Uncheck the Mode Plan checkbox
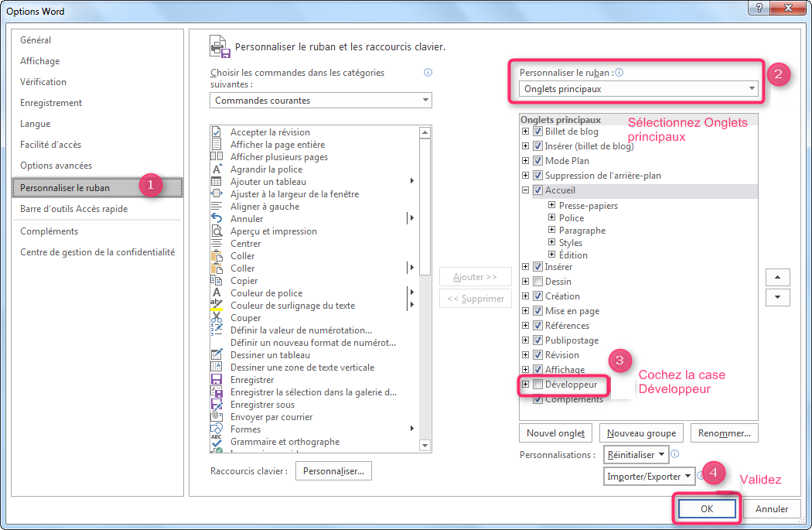812x530 pixels. (538, 161)
